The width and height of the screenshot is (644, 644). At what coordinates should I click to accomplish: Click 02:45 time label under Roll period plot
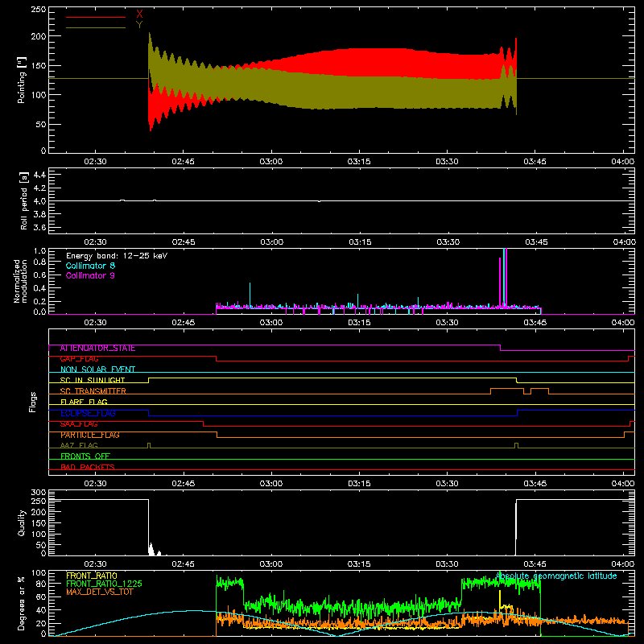pyautogui.click(x=184, y=242)
